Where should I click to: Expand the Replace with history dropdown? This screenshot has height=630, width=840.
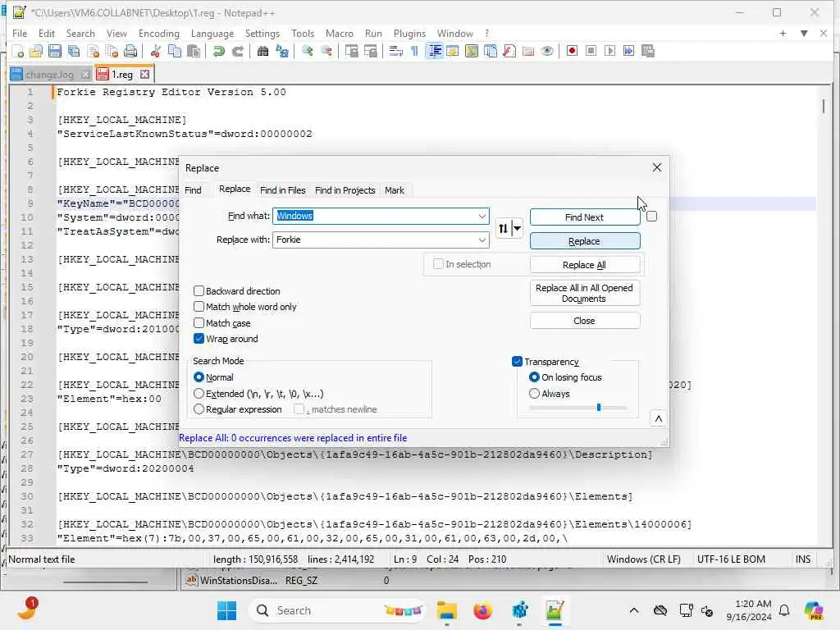point(482,240)
